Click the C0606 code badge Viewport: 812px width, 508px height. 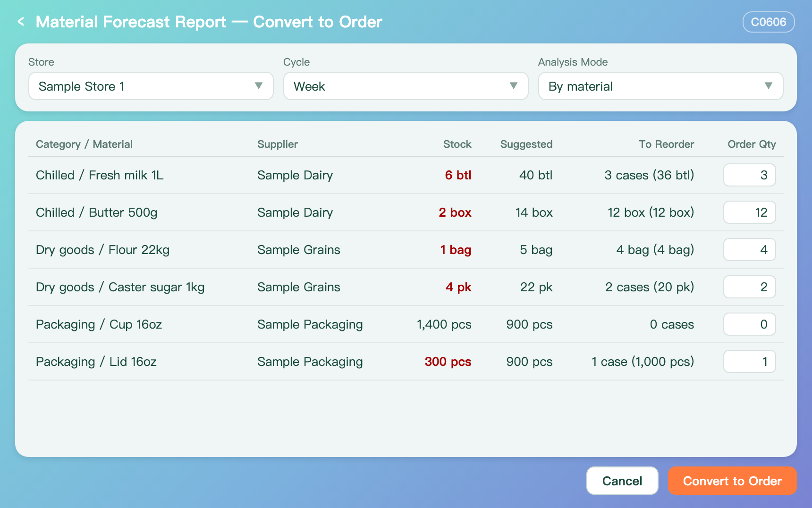click(x=769, y=22)
